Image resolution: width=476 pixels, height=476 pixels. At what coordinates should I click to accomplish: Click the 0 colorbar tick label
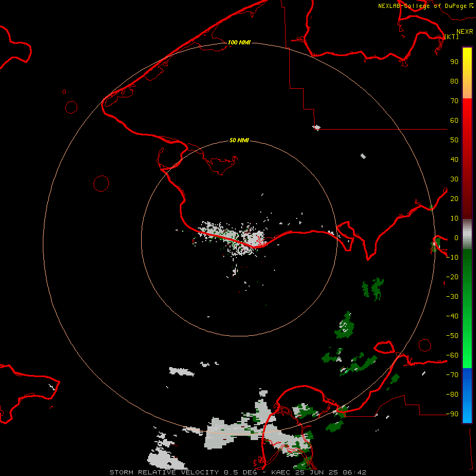tap(456, 238)
